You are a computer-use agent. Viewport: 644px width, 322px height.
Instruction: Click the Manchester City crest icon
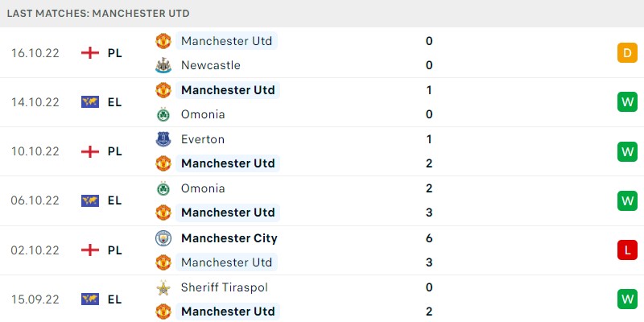pos(163,238)
